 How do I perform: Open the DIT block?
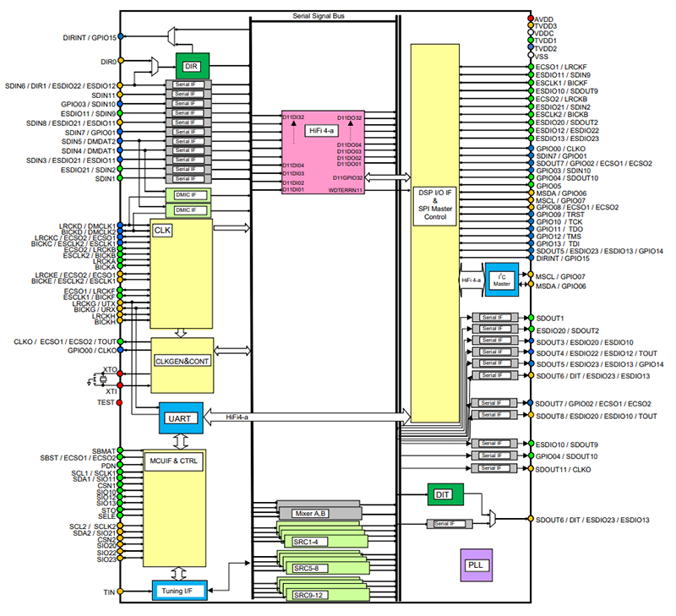click(x=443, y=494)
